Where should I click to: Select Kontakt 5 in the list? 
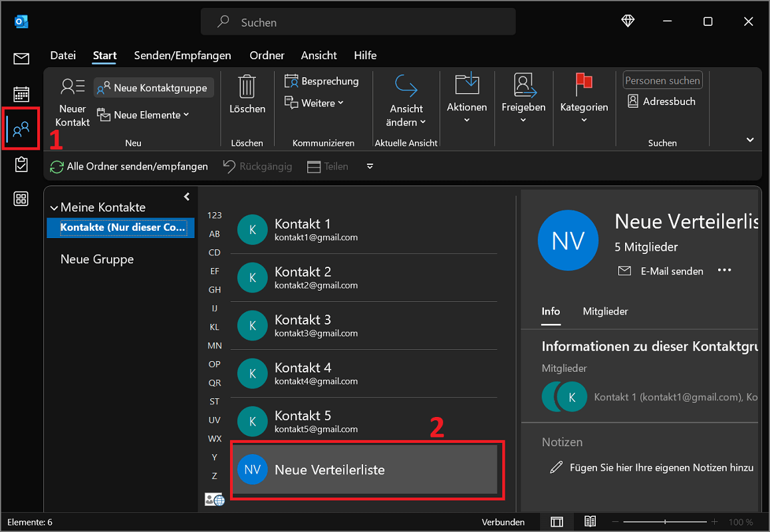tap(364, 422)
